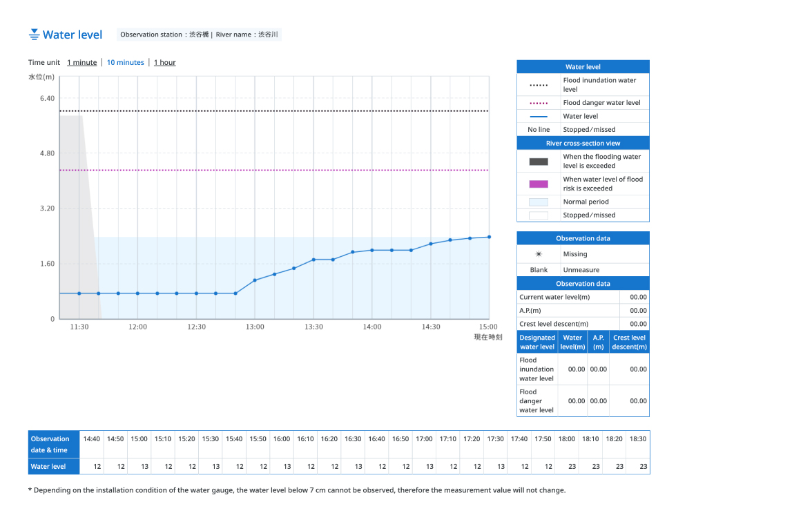Click the 現在時刻 label under the chart
The image size is (812, 522).
(x=488, y=337)
